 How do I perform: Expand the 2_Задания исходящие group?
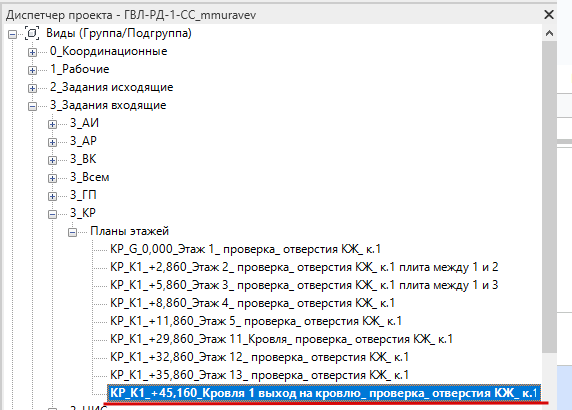tap(32, 88)
